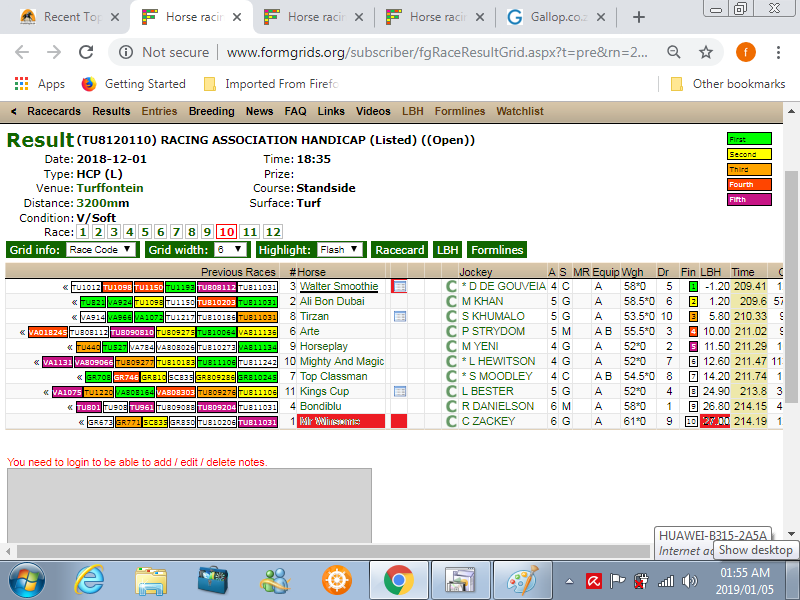This screenshot has height=600, width=800.
Task: Open the Walter Smoothie horse link
Action: [x=339, y=287]
